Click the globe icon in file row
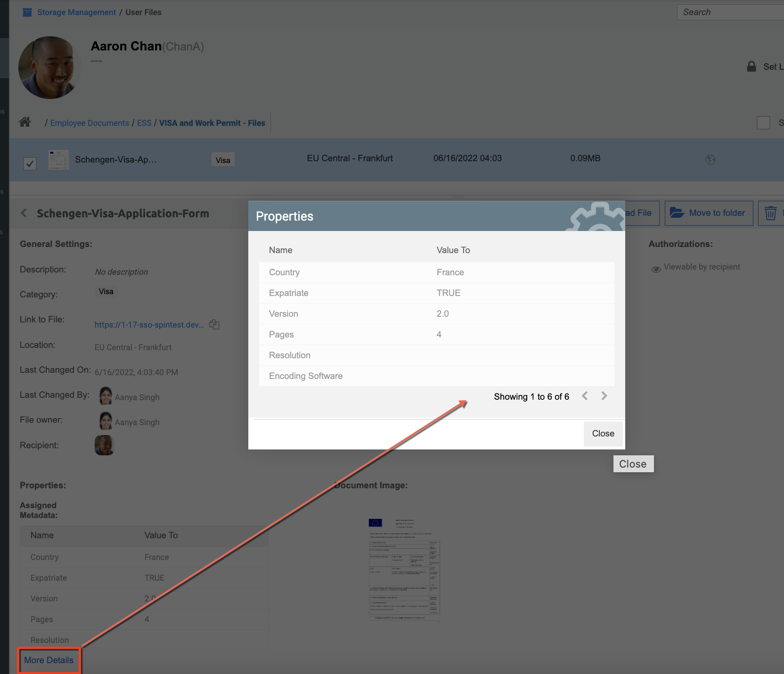784x674 pixels. tap(710, 160)
